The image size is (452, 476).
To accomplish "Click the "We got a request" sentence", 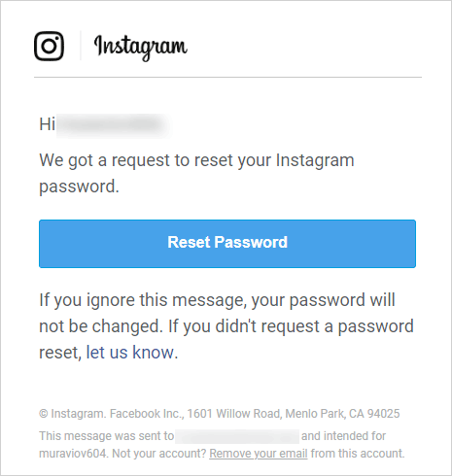I will (x=196, y=173).
